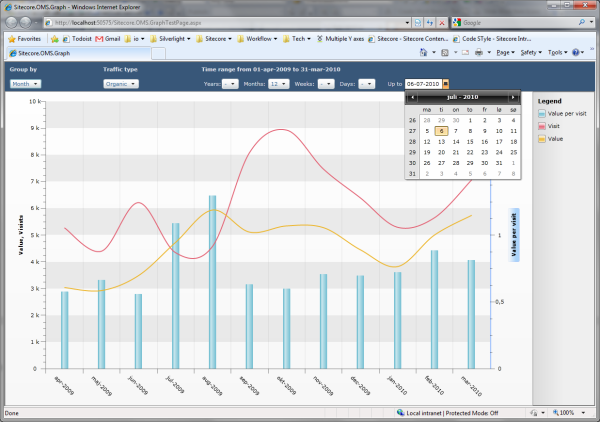Open the Tools menu
The height and width of the screenshot is (422, 600).
(x=558, y=52)
